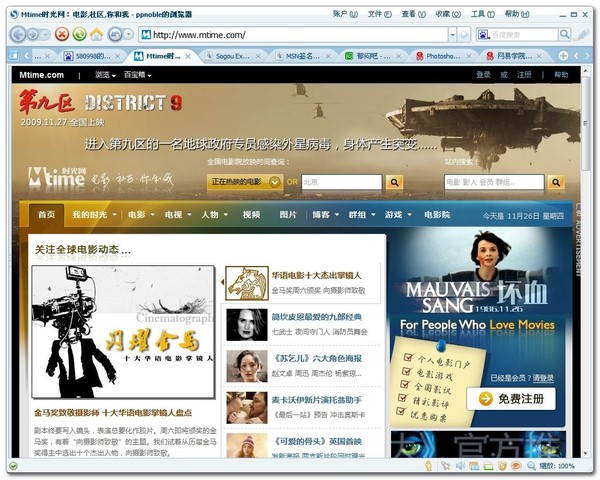Click the 登录 link in top bar
The height and width of the screenshot is (480, 600).
click(x=483, y=75)
